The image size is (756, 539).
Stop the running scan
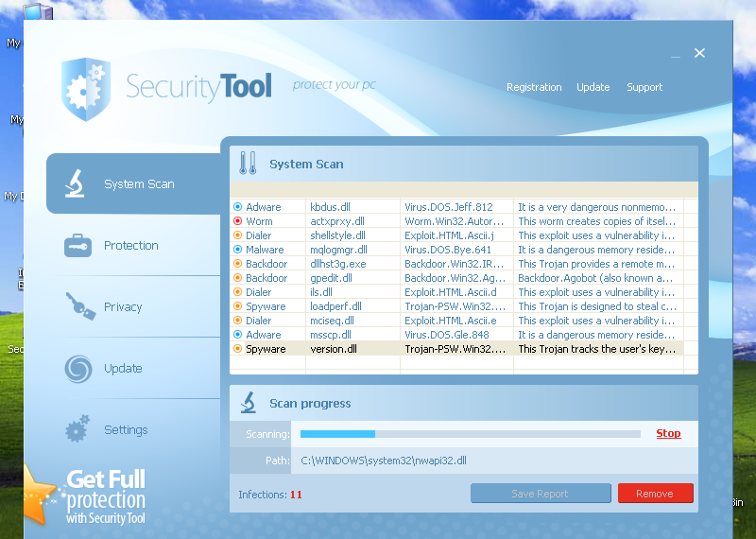click(668, 433)
